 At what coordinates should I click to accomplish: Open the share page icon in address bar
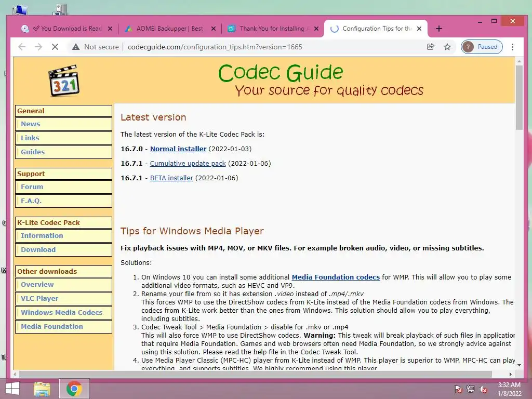(431, 47)
